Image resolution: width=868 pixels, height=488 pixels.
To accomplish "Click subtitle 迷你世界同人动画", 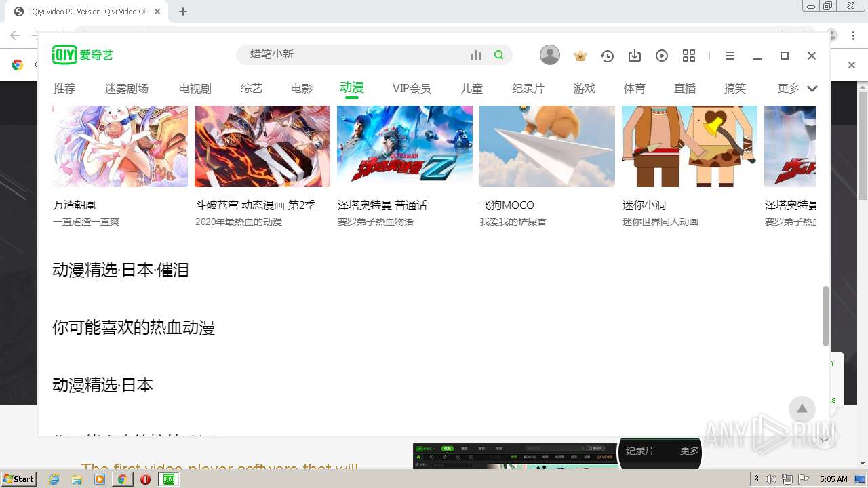I will click(660, 222).
